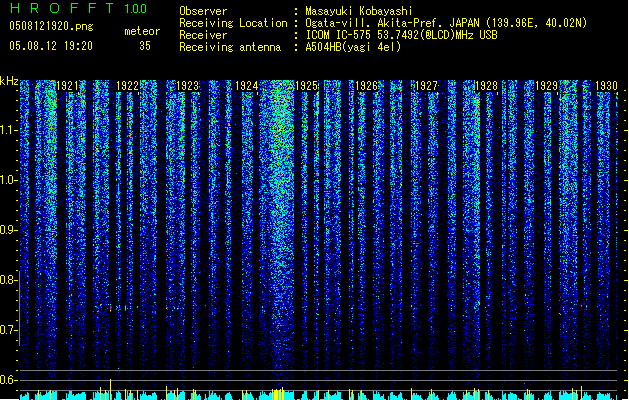Click the 1921 time marker
The image size is (629, 400).
[67, 86]
